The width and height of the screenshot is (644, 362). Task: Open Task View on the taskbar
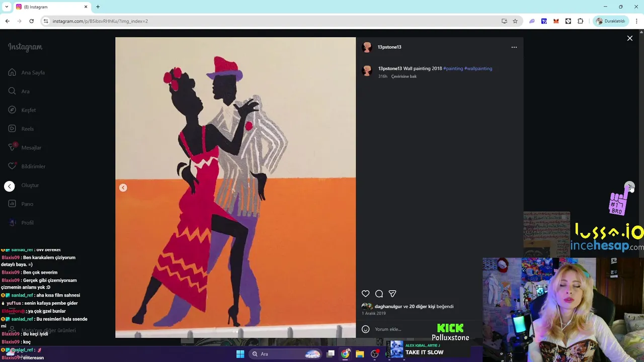(x=331, y=354)
